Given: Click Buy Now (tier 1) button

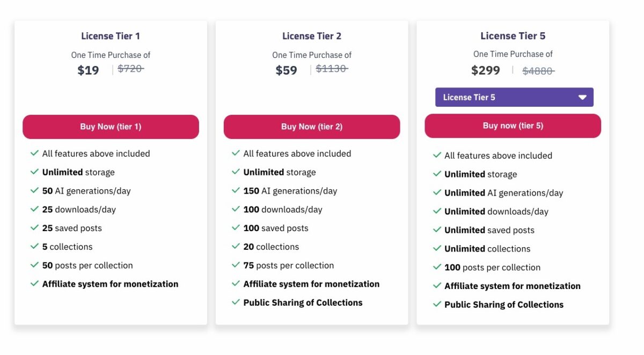Looking at the screenshot, I should pos(111,127).
